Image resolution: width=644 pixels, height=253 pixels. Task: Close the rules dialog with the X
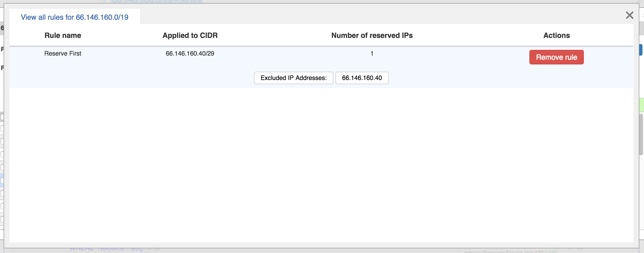(629, 15)
